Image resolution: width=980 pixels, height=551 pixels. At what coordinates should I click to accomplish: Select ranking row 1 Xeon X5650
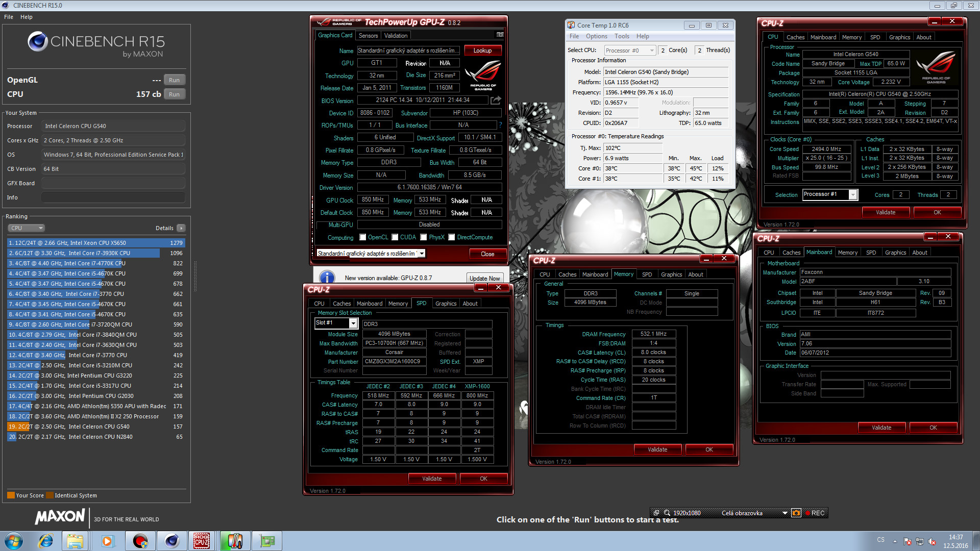click(x=96, y=243)
